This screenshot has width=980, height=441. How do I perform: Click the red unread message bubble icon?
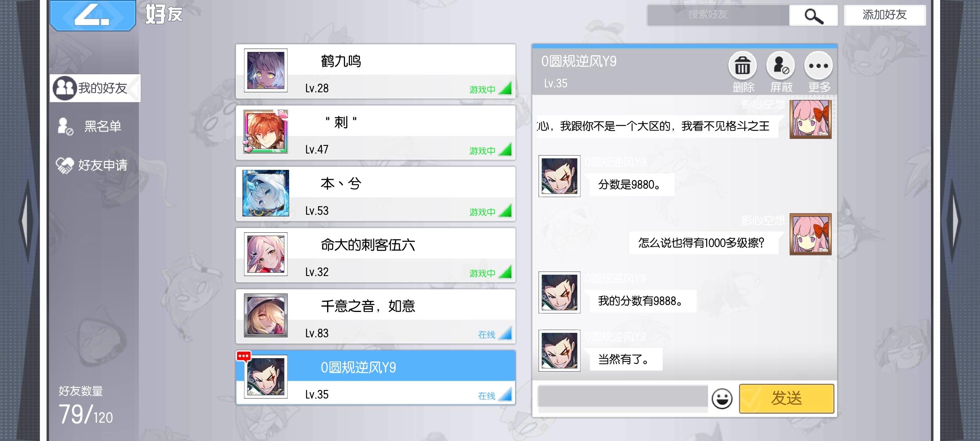click(243, 356)
